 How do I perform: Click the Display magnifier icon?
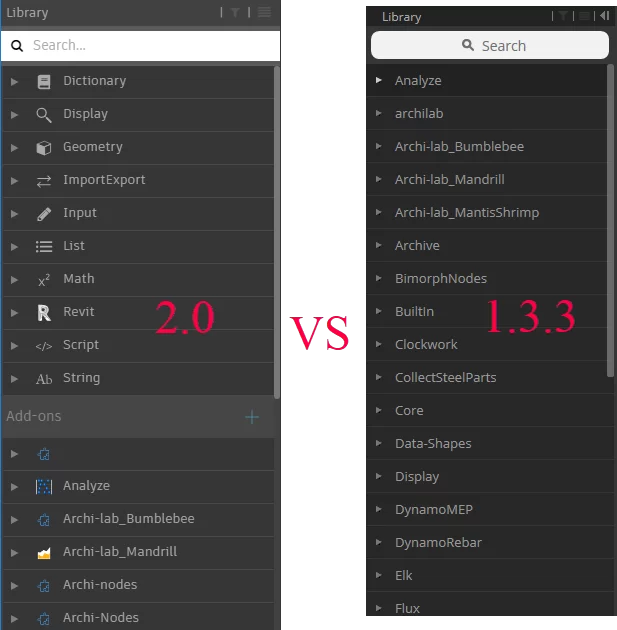[44, 115]
